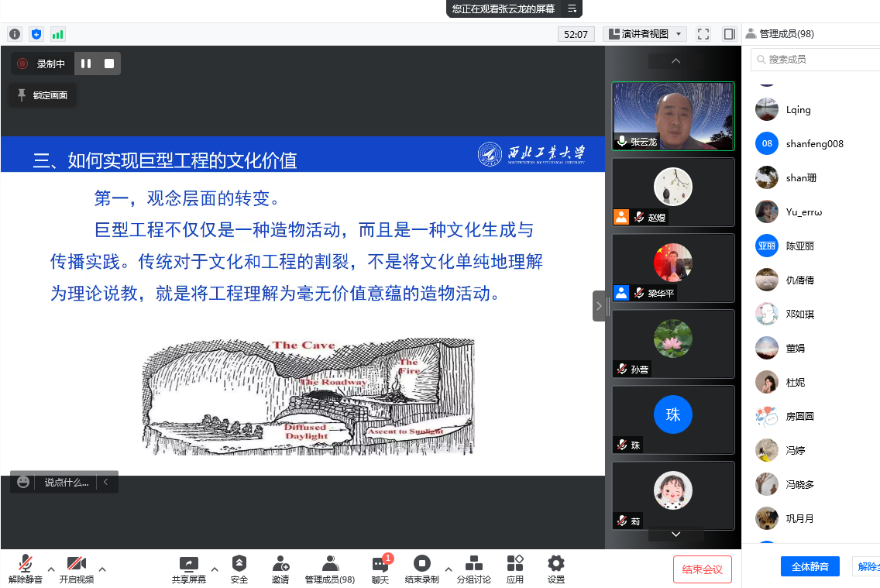
Task: Open the 演讲者视图 view dropdown
Action: 645,34
